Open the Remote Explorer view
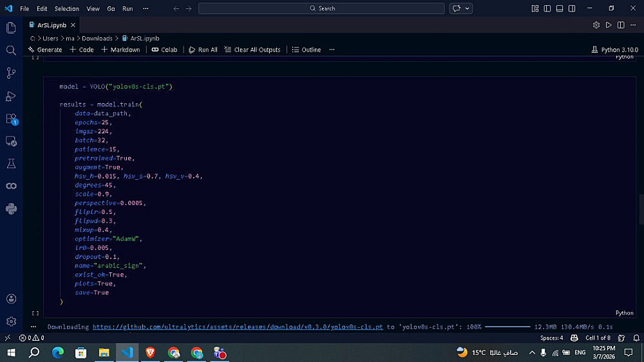644x362 pixels. tap(11, 141)
